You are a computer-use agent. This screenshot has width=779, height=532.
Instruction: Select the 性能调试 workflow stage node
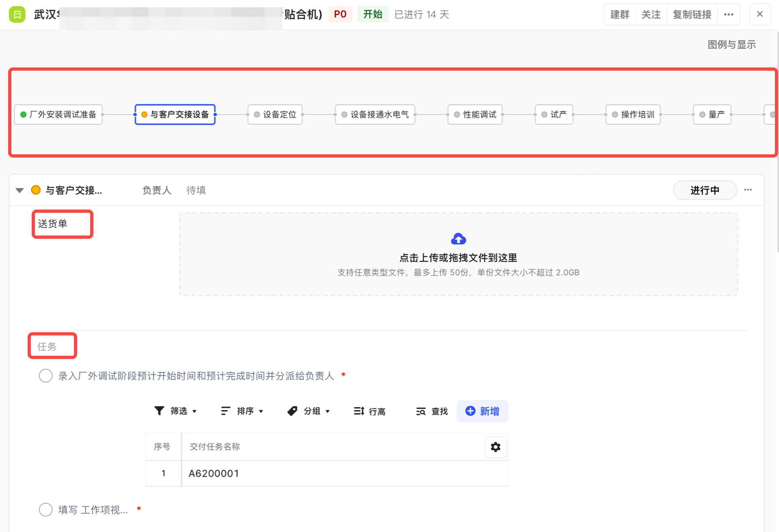coord(475,115)
